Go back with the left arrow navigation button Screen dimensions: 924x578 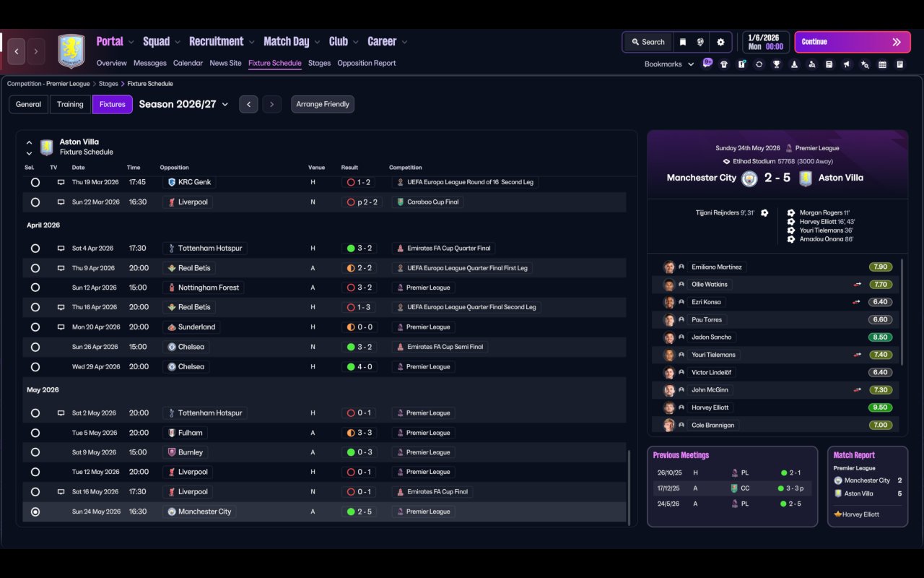pos(17,51)
